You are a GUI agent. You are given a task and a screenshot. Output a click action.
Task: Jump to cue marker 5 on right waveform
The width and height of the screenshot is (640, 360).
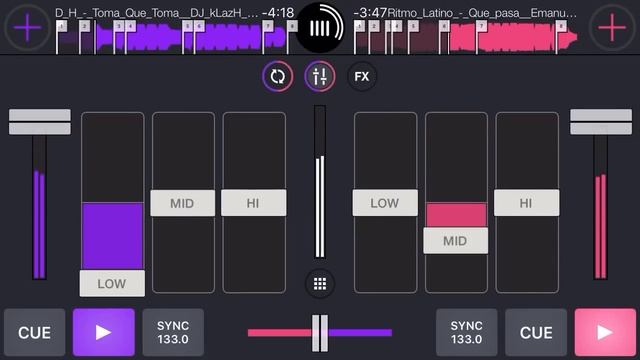click(x=413, y=27)
